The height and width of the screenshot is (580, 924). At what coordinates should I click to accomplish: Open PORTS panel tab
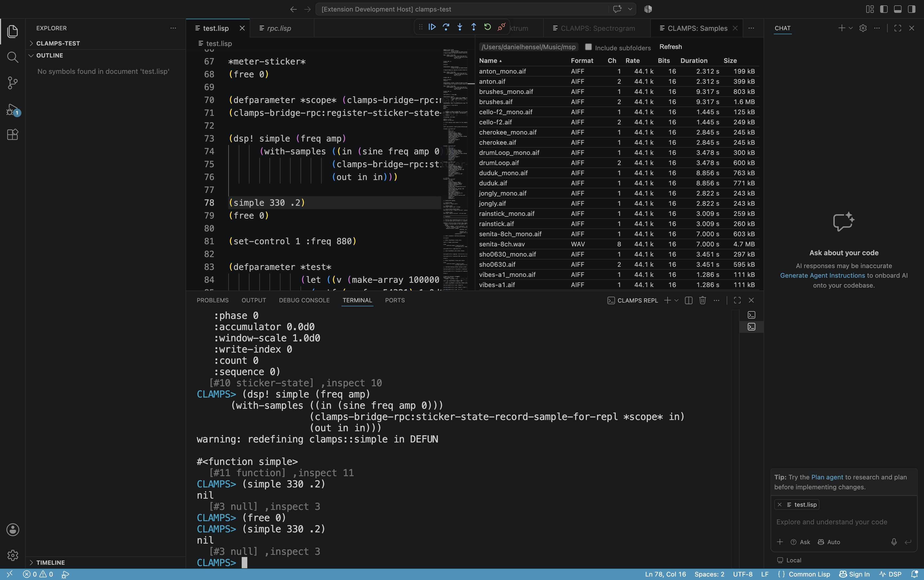pyautogui.click(x=394, y=300)
